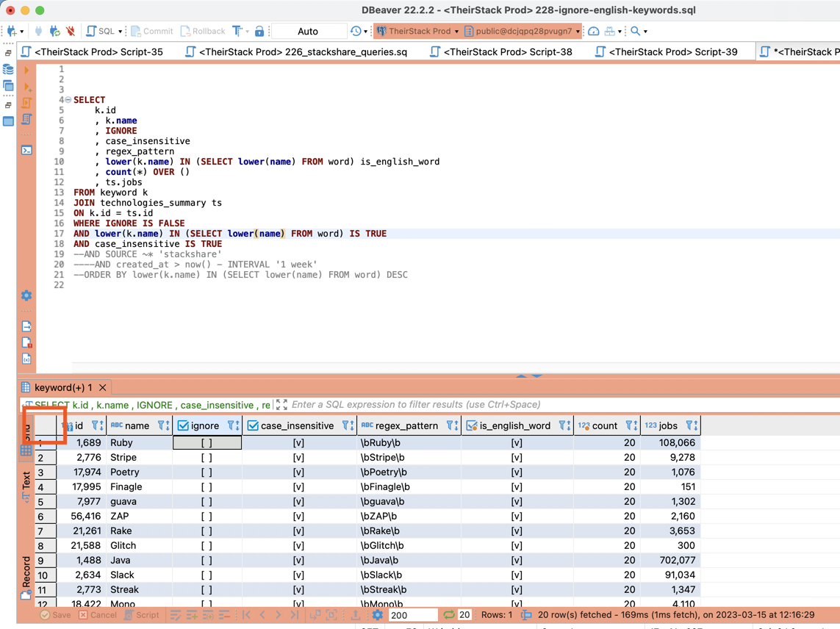This screenshot has width=840, height=629.
Task: Toggle the ignore checkbox on the Ruby row
Action: coord(207,442)
